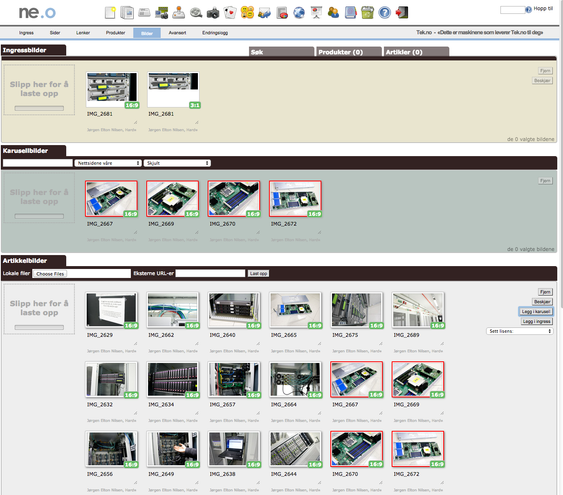Click Beskjær button in Artikkelbilder section

(542, 302)
